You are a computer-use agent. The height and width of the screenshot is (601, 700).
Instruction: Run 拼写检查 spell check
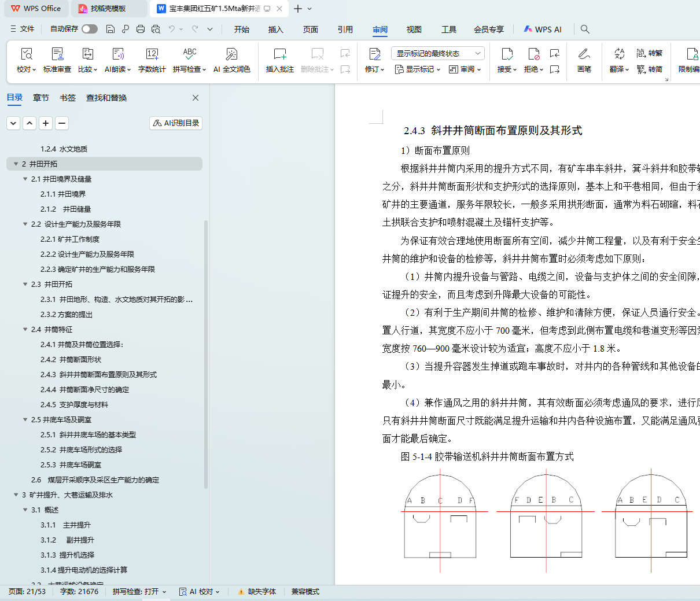(189, 60)
